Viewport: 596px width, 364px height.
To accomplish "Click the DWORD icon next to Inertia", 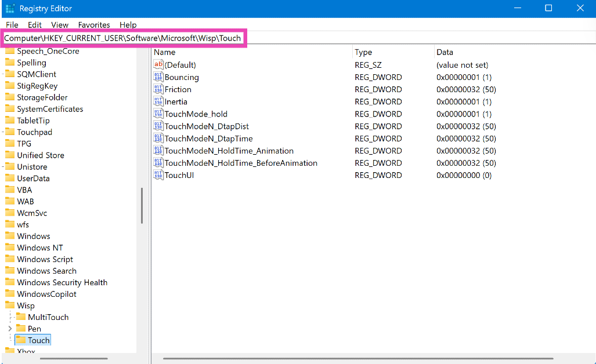I will click(x=158, y=101).
